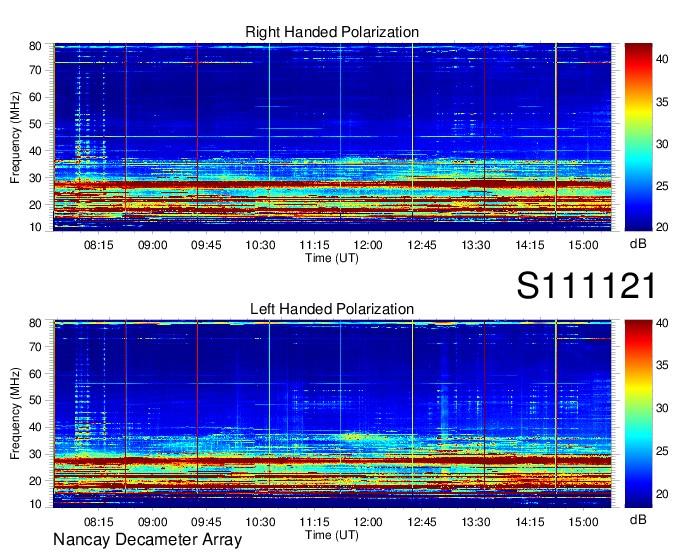680x552 pixels.
Task: Click the 15:00 time tick under Right Handed plot
Action: tap(583, 245)
